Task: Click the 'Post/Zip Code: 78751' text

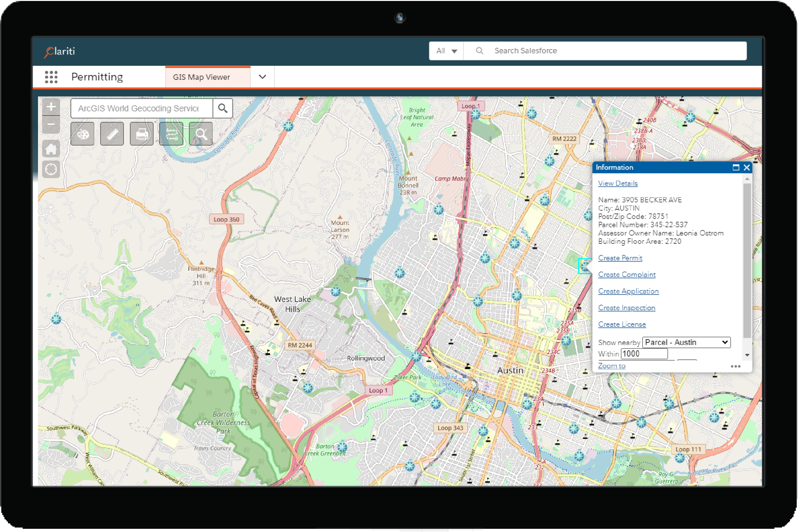Action: pyautogui.click(x=633, y=216)
